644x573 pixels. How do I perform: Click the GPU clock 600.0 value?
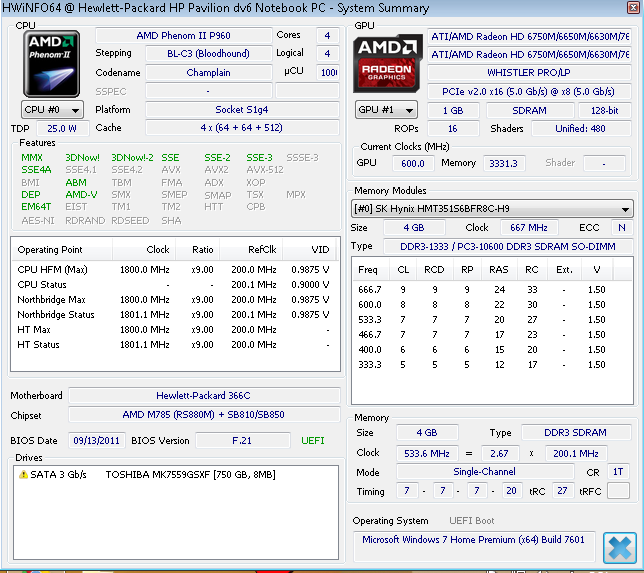[x=413, y=163]
